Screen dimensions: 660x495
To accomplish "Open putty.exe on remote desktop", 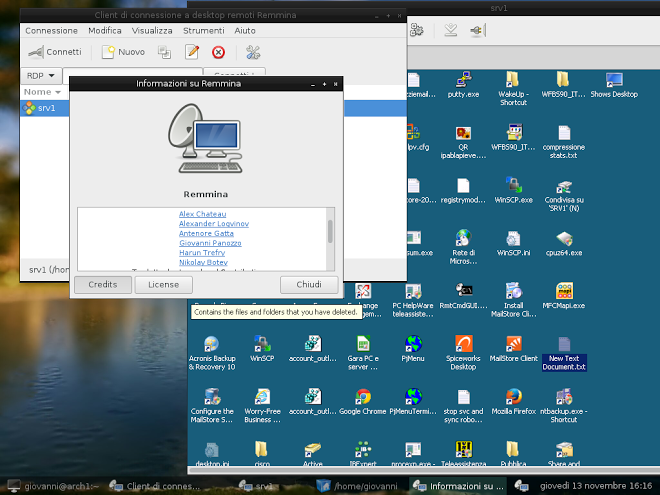I will coord(462,81).
